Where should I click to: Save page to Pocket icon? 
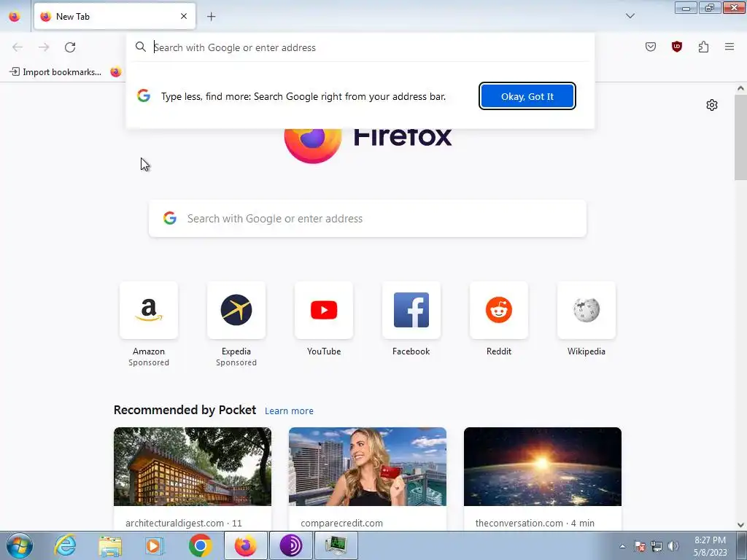coord(650,47)
